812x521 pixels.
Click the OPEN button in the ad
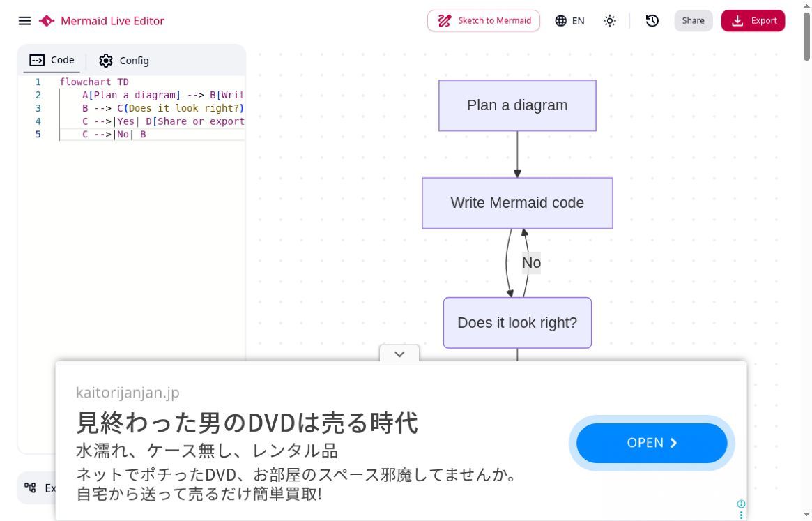(652, 443)
